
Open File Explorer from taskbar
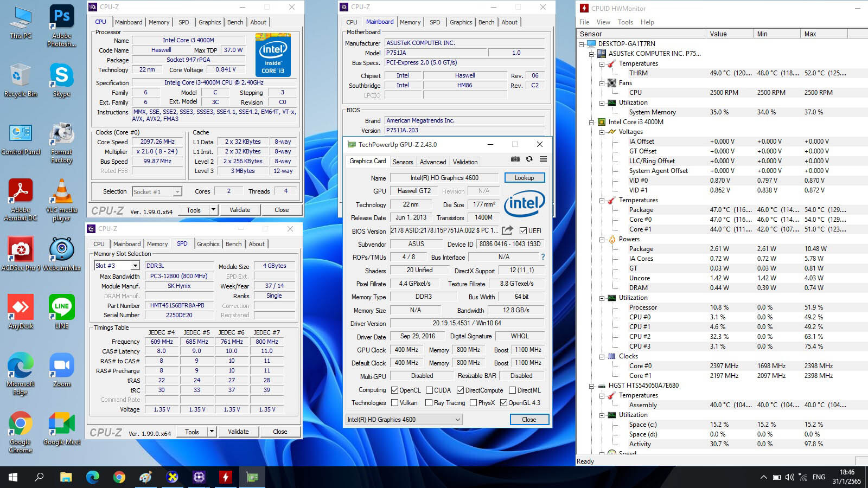pyautogui.click(x=66, y=477)
